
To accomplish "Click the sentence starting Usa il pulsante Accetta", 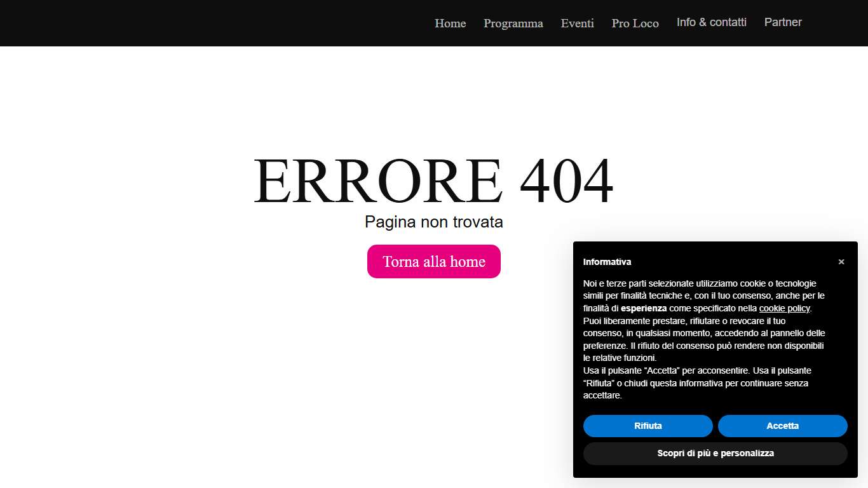I will pos(697,370).
